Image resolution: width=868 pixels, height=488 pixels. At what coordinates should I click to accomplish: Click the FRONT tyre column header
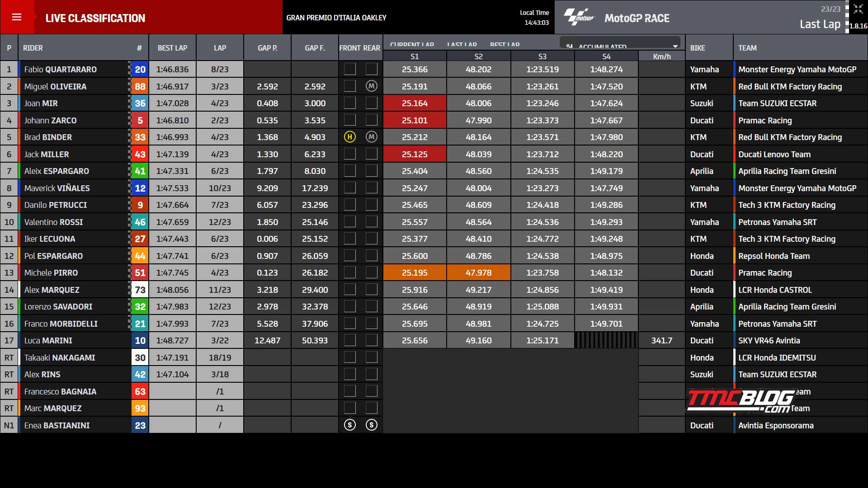(349, 48)
